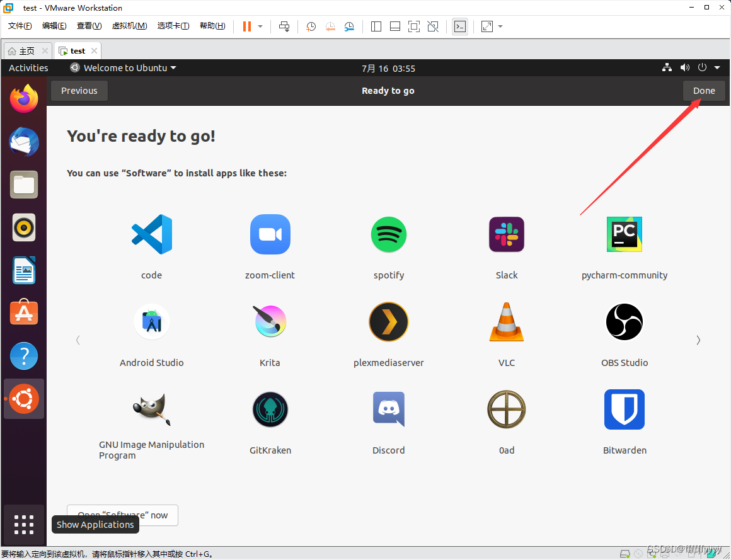Close the 主页 tab
Viewport: 731px width, 560px height.
pyautogui.click(x=45, y=50)
